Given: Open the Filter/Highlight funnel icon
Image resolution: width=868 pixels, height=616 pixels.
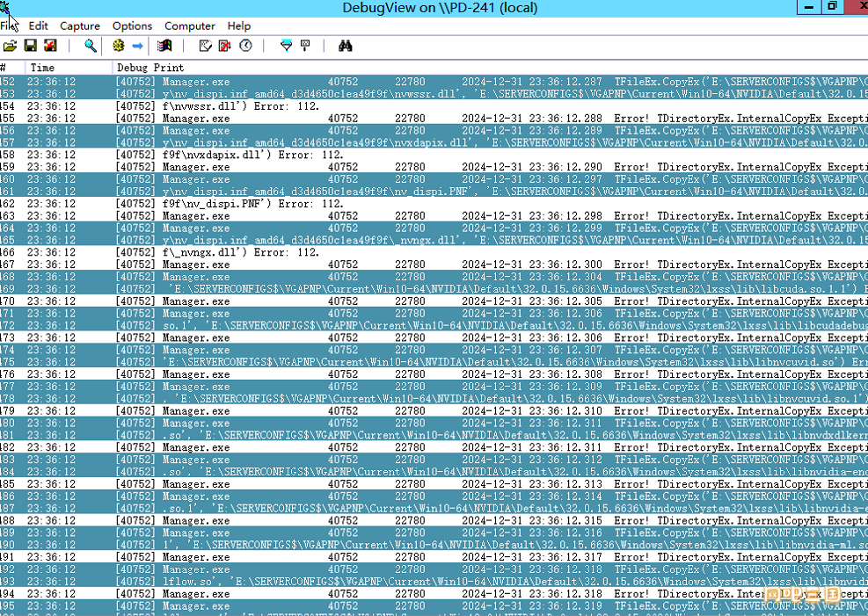Looking at the screenshot, I should point(286,46).
